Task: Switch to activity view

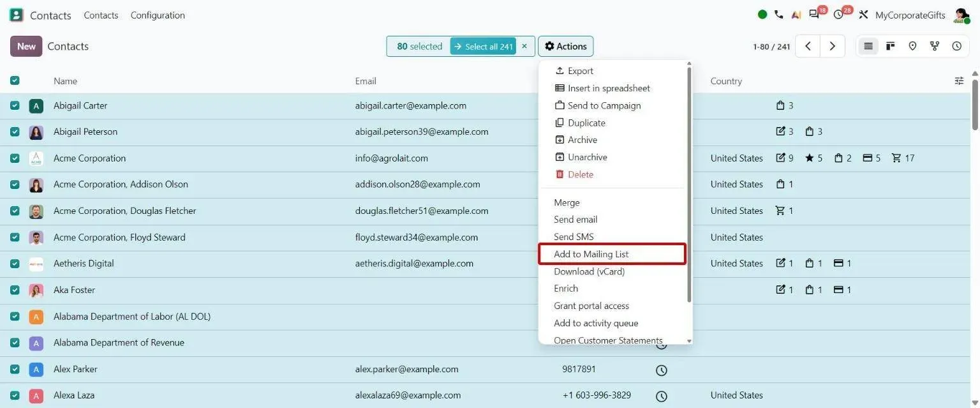Action: (956, 46)
